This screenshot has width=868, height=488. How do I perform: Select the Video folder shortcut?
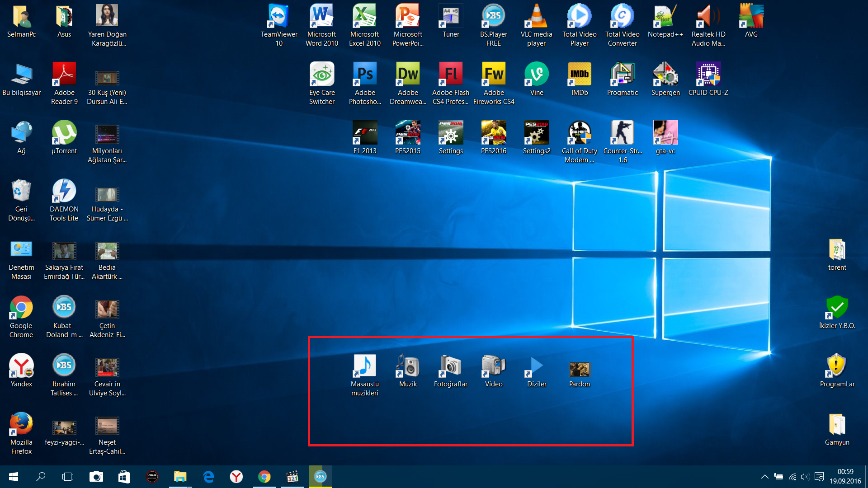coord(494,371)
